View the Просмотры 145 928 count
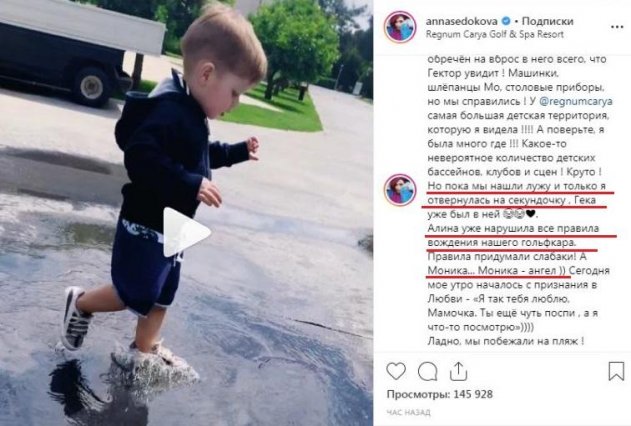 (439, 394)
